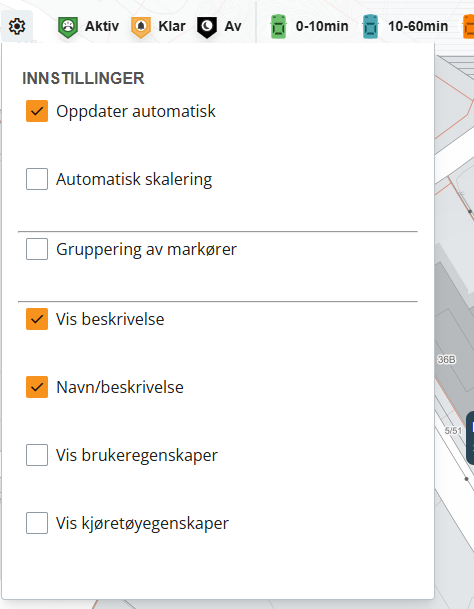Click the green Aktiv shield icon
The height and width of the screenshot is (609, 474).
pos(68,27)
